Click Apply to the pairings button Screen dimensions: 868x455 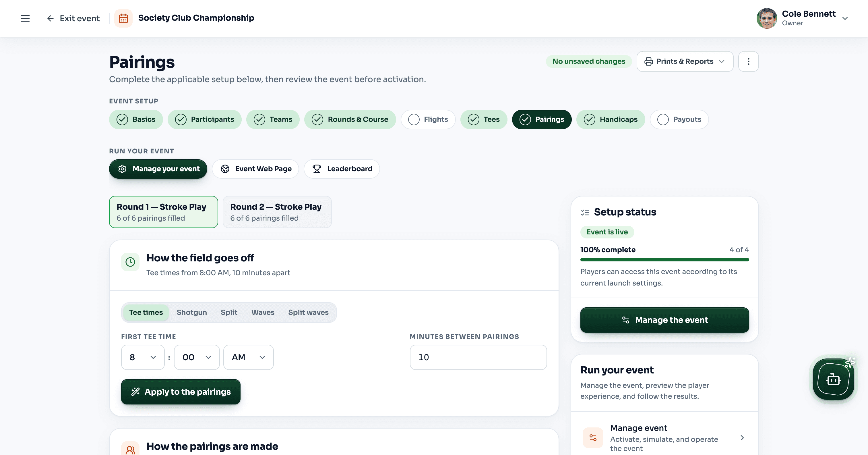[181, 392]
